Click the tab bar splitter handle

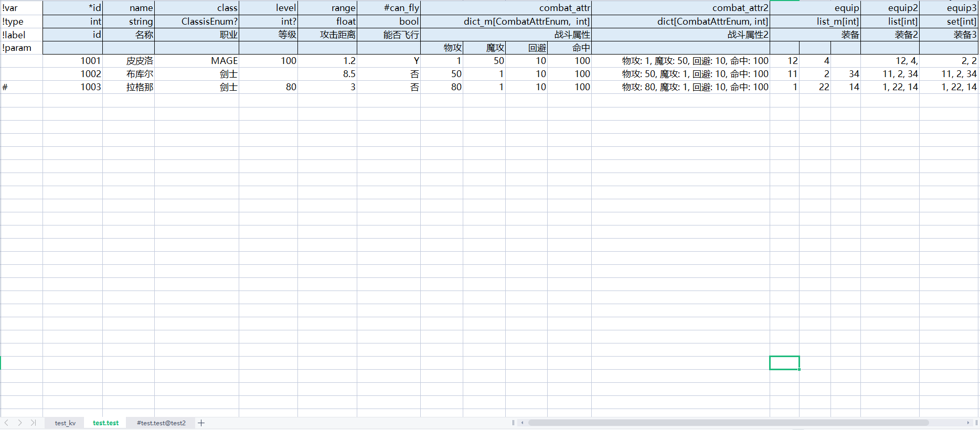point(513,423)
